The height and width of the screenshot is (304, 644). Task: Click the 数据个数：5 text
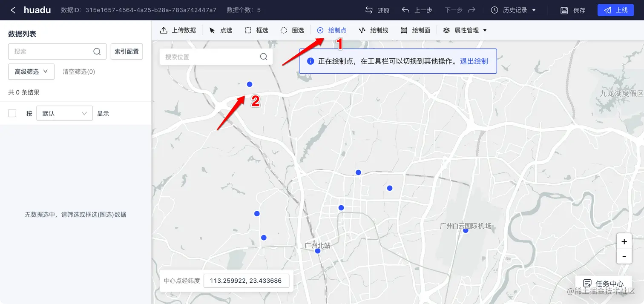244,10
